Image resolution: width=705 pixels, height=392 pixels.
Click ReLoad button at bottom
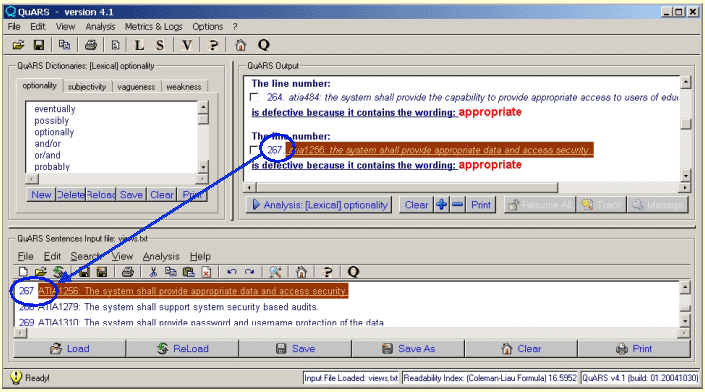[183, 349]
